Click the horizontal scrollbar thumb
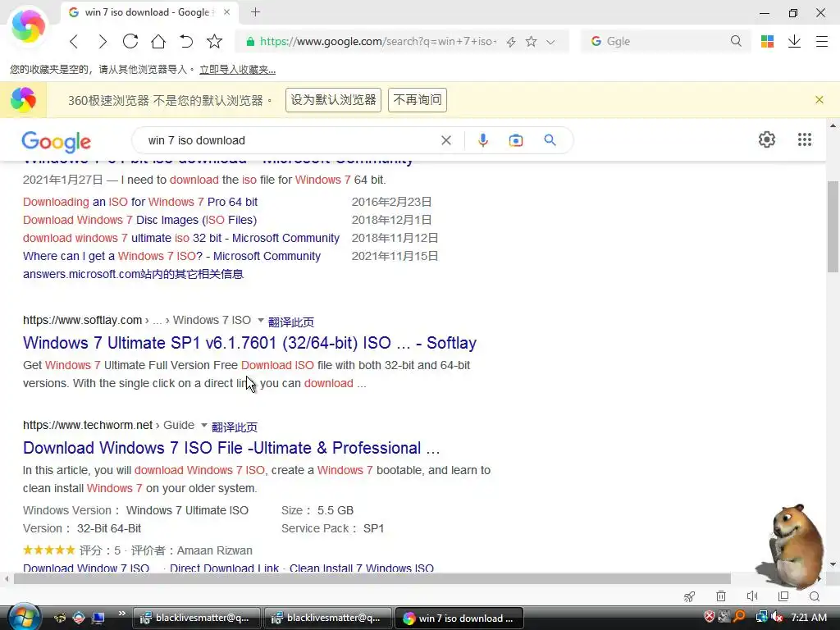Screen dimensions: 840x630 372,578
